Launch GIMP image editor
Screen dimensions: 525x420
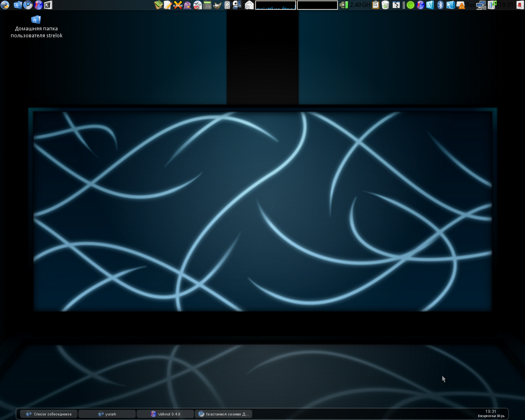[x=217, y=5]
